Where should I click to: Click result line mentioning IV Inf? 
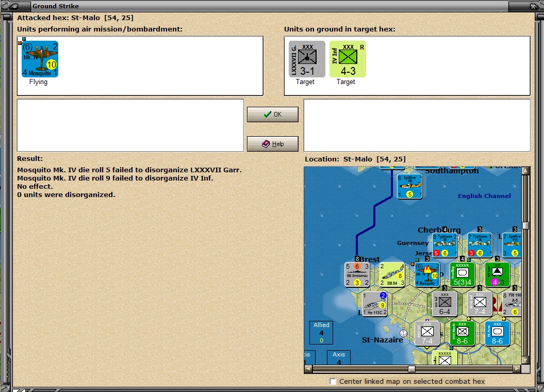click(x=115, y=178)
